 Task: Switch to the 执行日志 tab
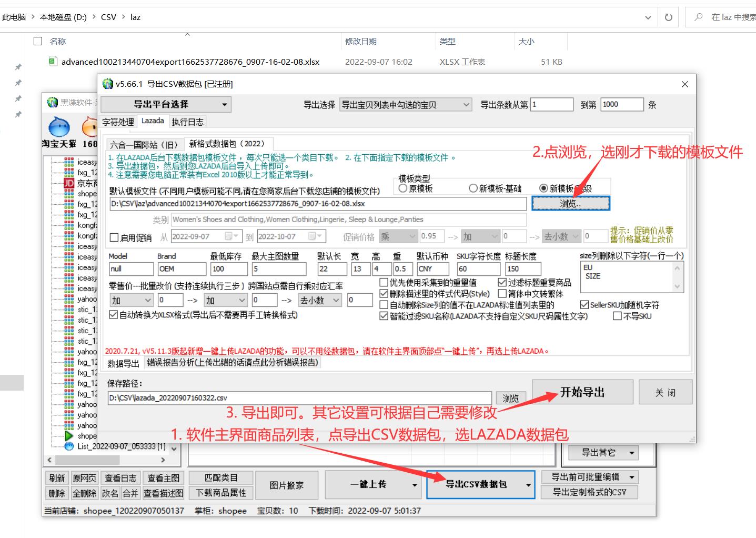(187, 122)
